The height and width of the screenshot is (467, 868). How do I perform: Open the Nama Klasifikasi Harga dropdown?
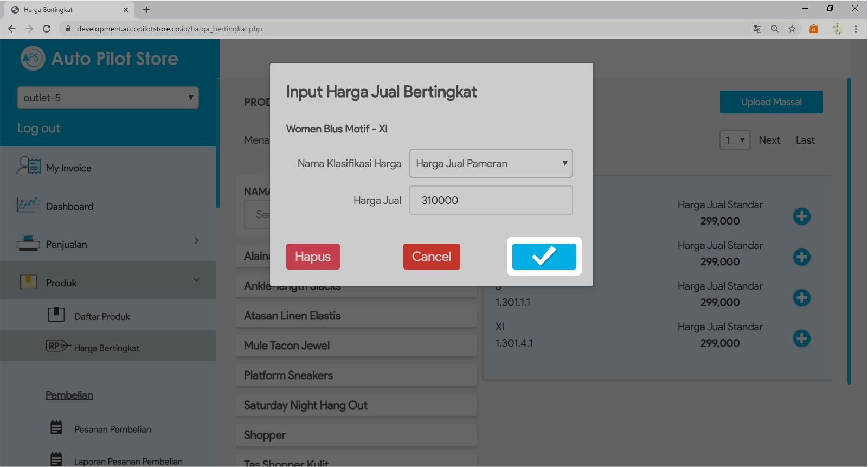coord(491,163)
